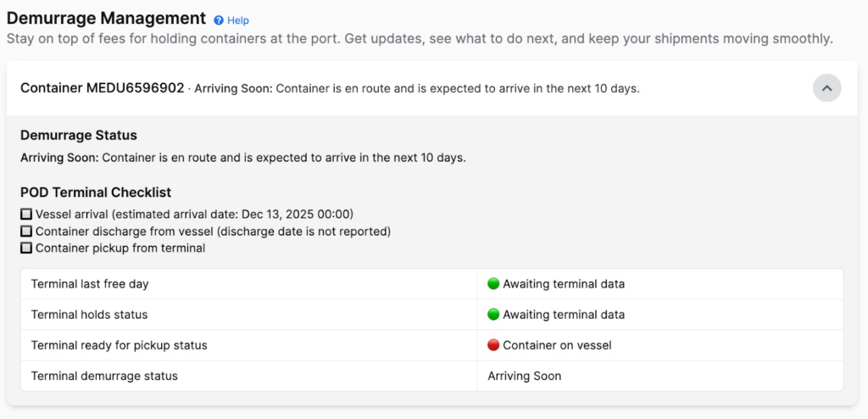Select the Terminal holds status row label
Viewport: 868px width, 419px height.
pyautogui.click(x=89, y=315)
